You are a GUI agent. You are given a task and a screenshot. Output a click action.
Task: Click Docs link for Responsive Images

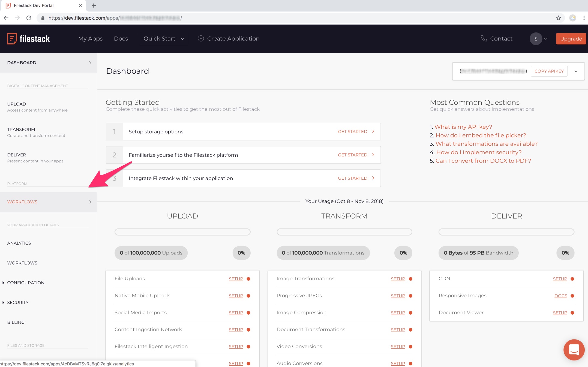[x=561, y=296]
